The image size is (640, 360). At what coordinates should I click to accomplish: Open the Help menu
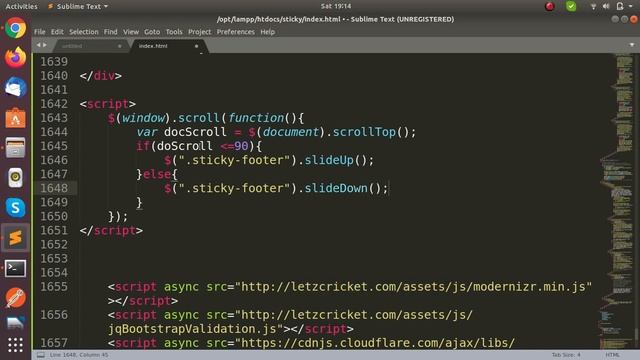tap(268, 32)
